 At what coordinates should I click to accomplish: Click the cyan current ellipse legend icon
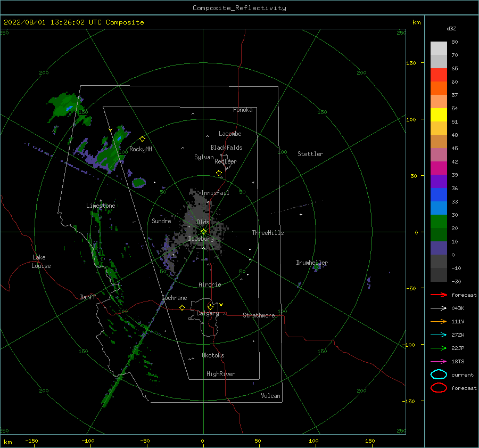(x=439, y=374)
